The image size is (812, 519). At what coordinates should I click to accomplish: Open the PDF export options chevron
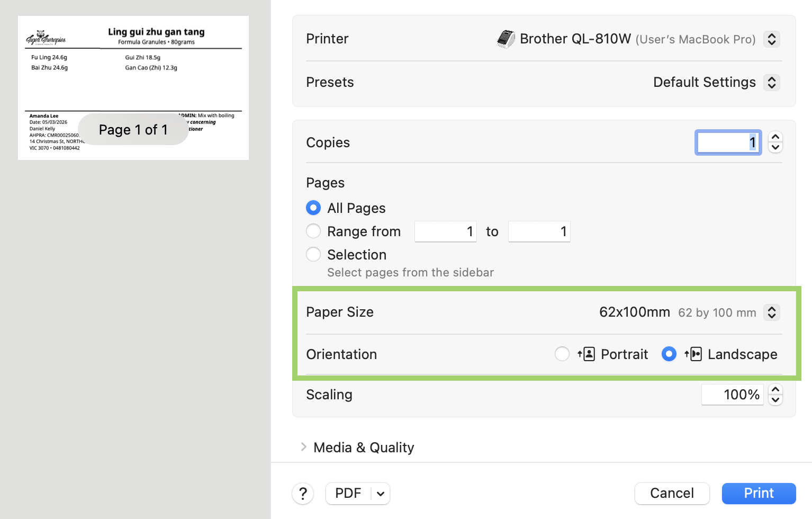pos(380,493)
